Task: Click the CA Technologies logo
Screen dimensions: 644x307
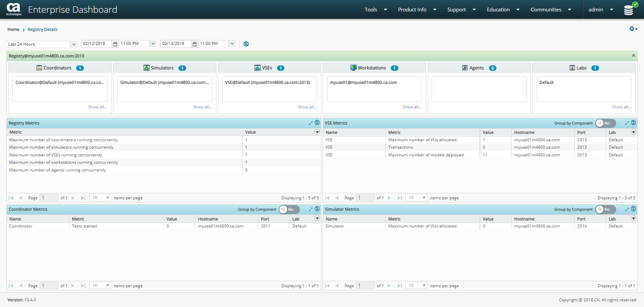Action: pos(14,9)
